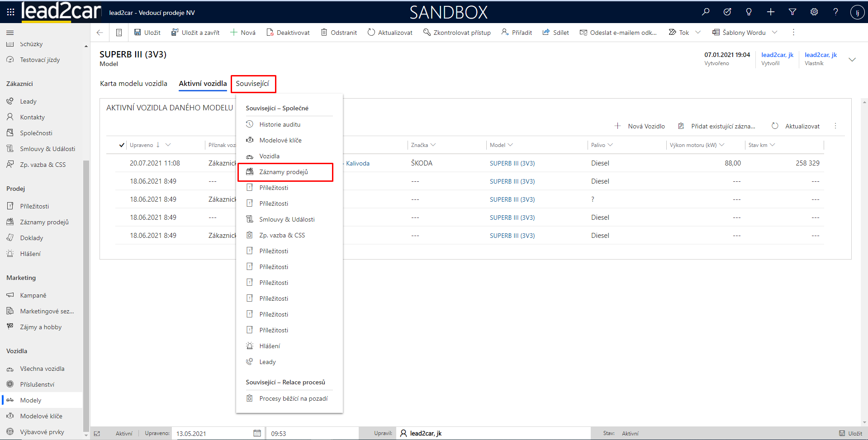
Task: Click the Uložit a zavřít button
Action: coord(195,33)
